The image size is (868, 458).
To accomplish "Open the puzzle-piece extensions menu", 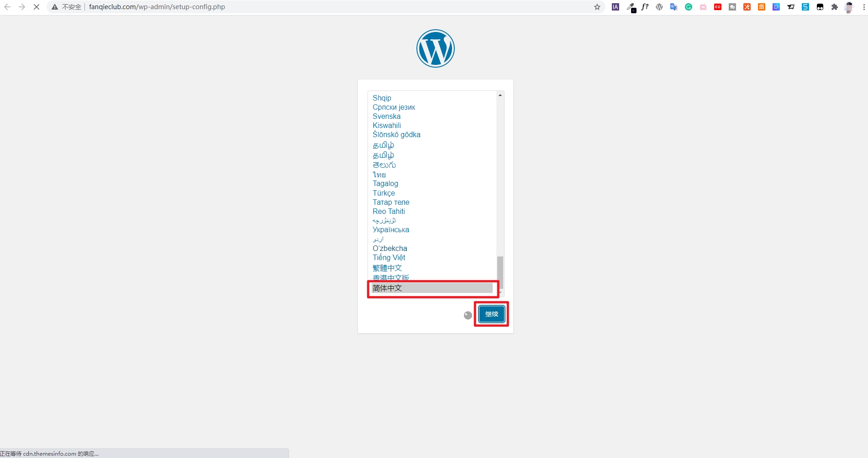I will 835,7.
